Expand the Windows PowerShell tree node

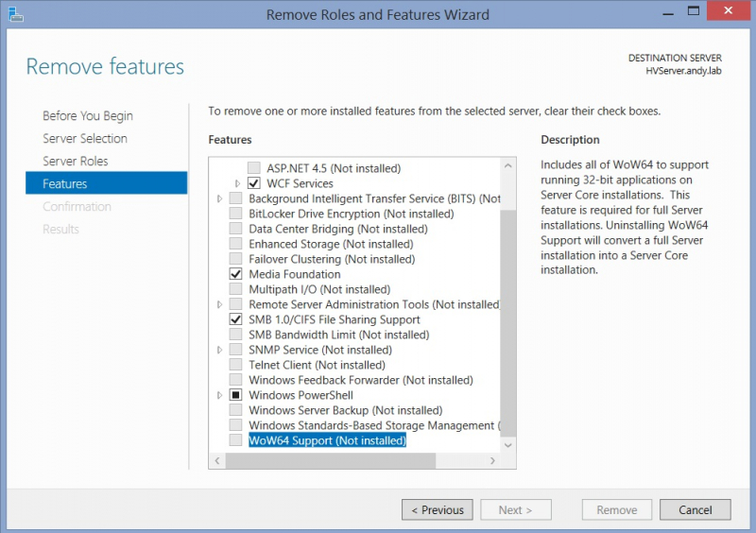[x=220, y=395]
